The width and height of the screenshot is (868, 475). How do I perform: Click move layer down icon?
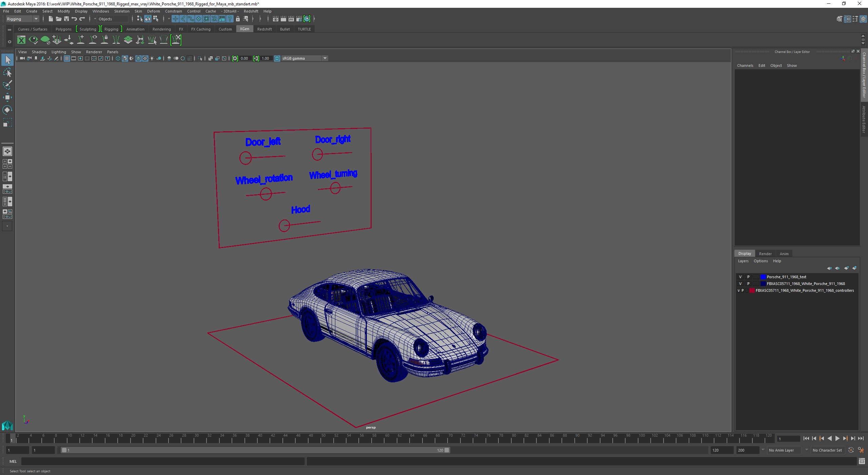click(837, 268)
